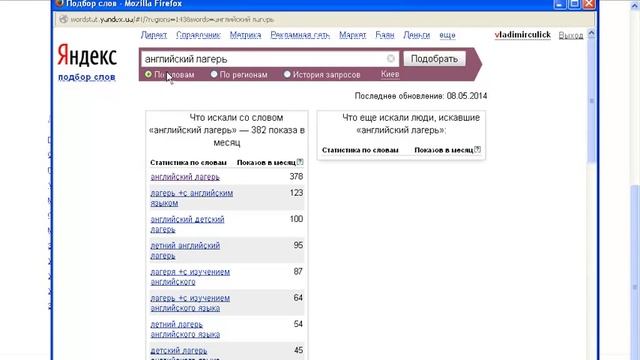Viewport: 640px width, 360px height.
Task: Click the Подобрать button
Action: pos(434,59)
